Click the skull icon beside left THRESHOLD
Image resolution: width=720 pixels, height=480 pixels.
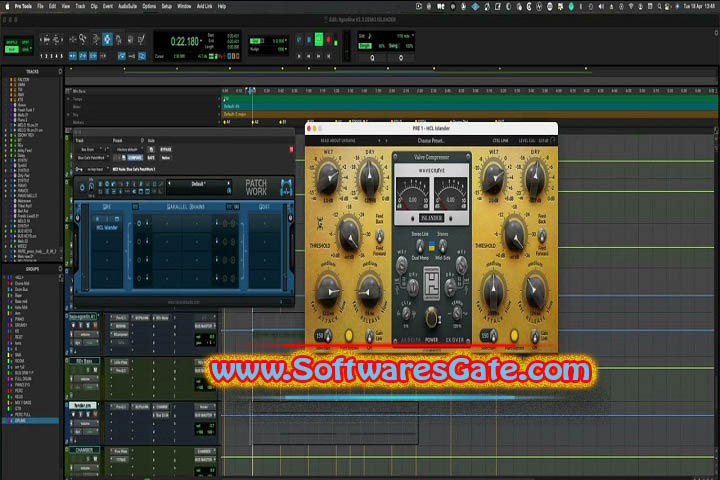(x=320, y=225)
